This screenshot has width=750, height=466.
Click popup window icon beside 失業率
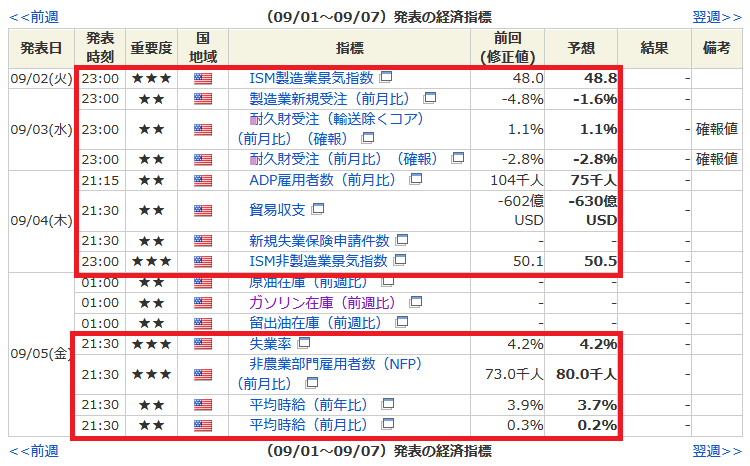click(304, 343)
